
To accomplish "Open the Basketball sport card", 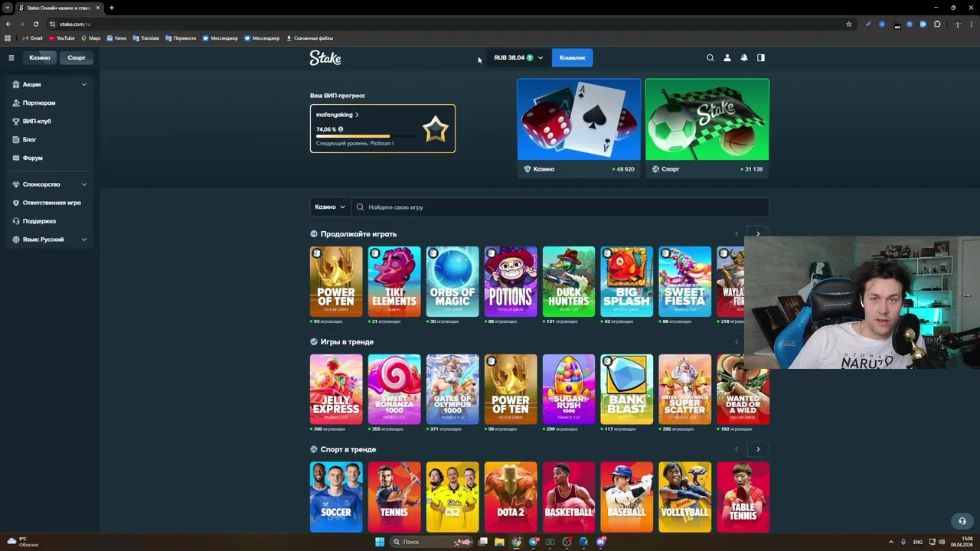I will tap(569, 497).
